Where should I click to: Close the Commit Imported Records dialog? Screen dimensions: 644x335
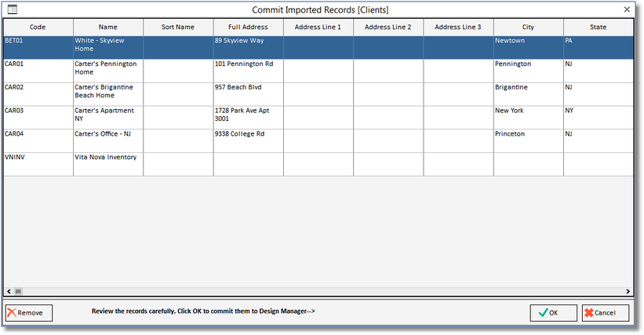coord(627,9)
